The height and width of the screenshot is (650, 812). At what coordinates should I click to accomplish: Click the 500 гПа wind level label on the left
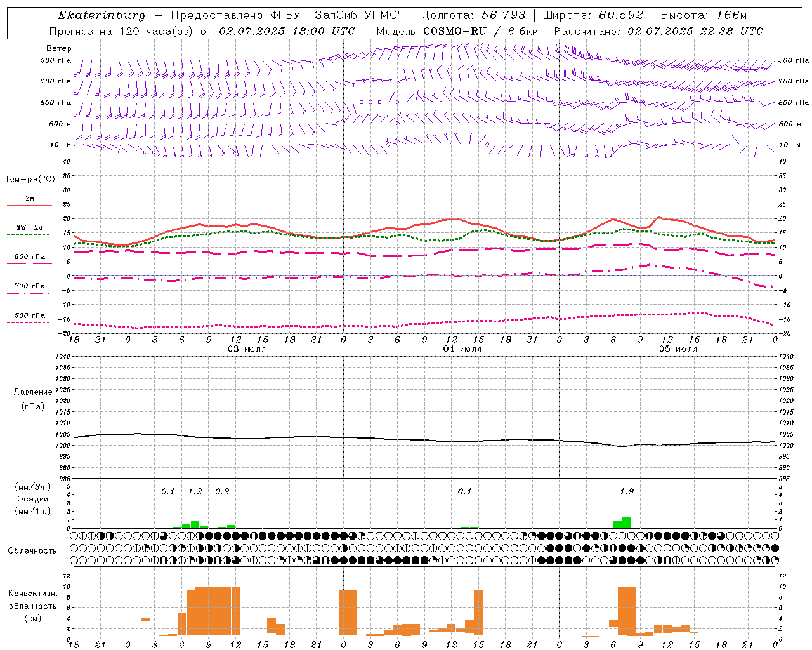click(x=56, y=61)
